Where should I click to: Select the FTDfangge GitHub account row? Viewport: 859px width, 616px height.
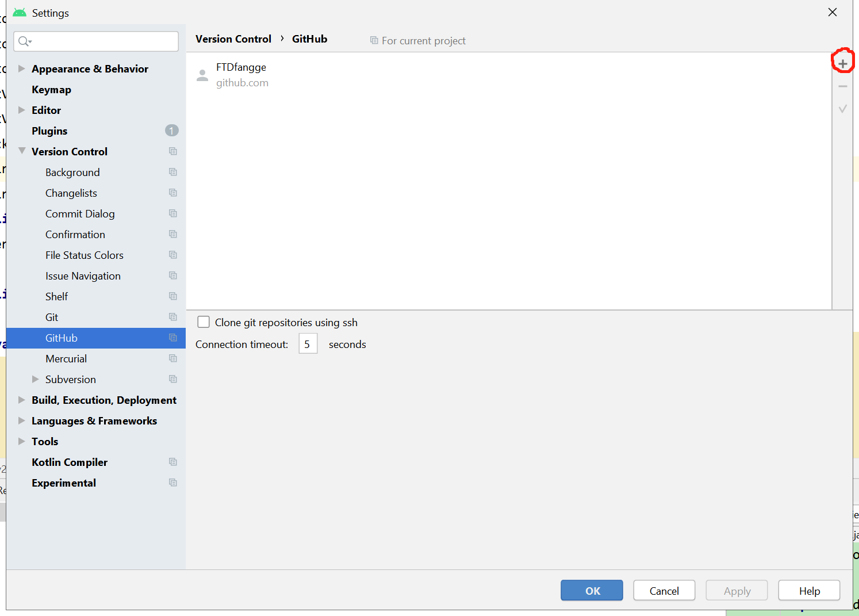(509, 75)
